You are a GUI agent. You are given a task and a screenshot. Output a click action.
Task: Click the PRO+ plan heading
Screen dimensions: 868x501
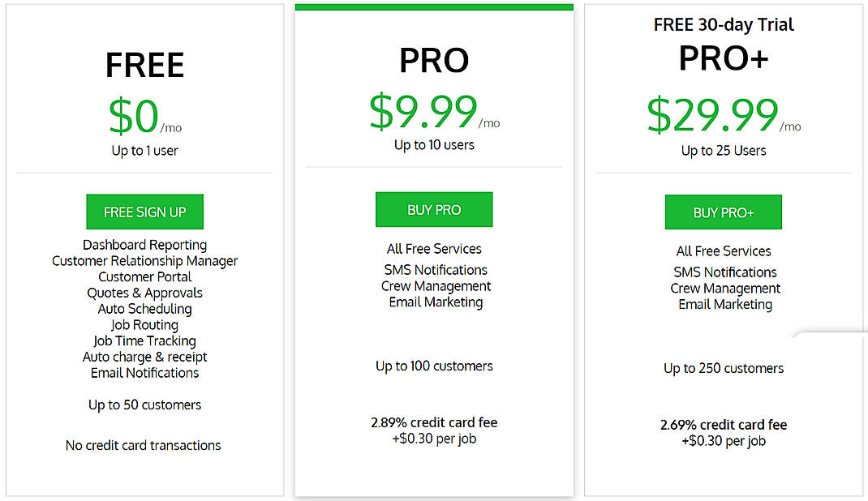pyautogui.click(x=723, y=56)
